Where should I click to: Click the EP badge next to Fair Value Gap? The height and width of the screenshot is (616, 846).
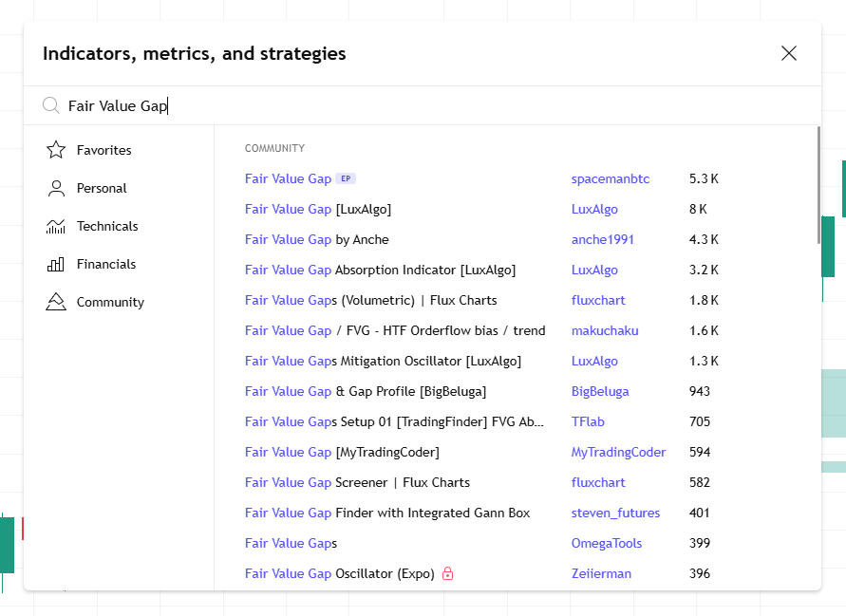[x=346, y=178]
